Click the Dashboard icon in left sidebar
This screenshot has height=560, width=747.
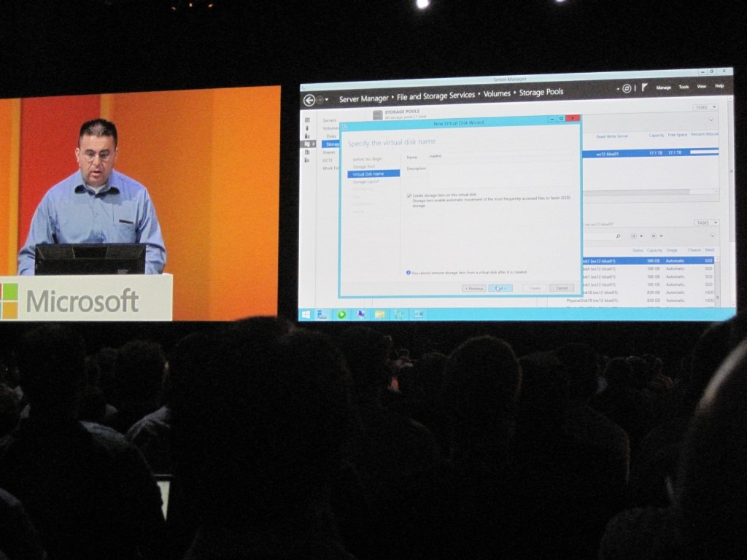point(307,120)
